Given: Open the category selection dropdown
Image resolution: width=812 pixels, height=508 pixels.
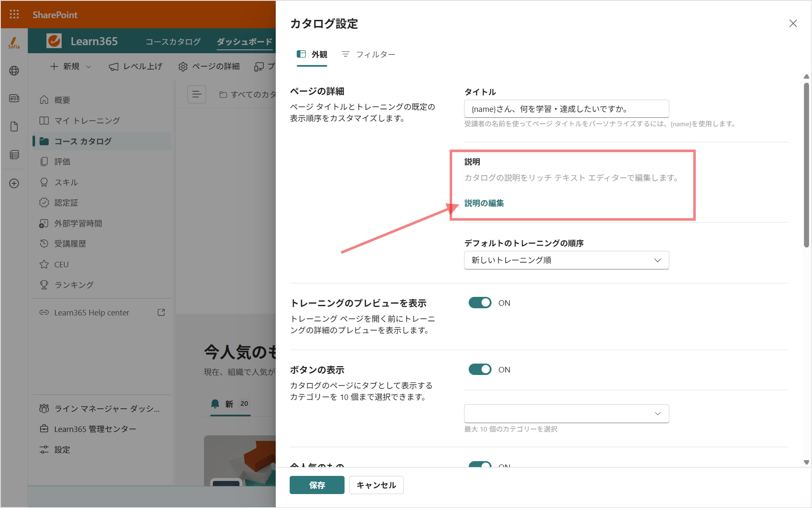Looking at the screenshot, I should pyautogui.click(x=566, y=414).
